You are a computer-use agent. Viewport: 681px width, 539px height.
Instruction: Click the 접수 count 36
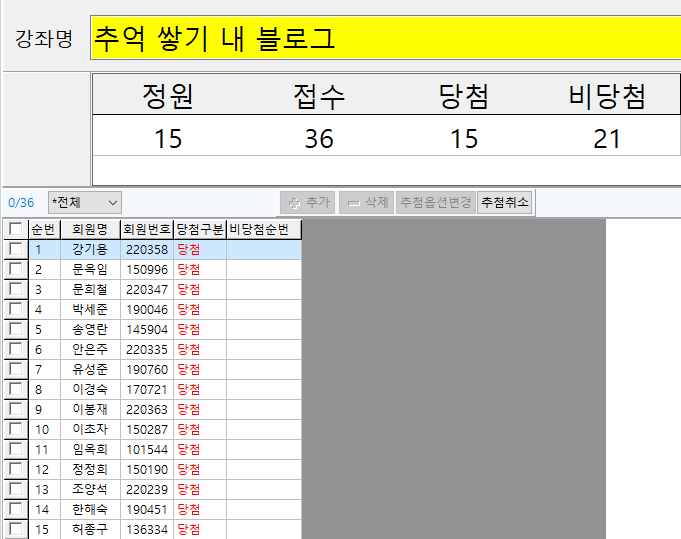pos(319,139)
